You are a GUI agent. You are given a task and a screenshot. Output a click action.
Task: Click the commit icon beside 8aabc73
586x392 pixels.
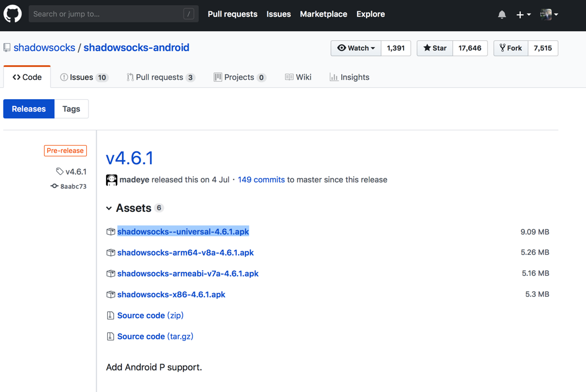54,186
